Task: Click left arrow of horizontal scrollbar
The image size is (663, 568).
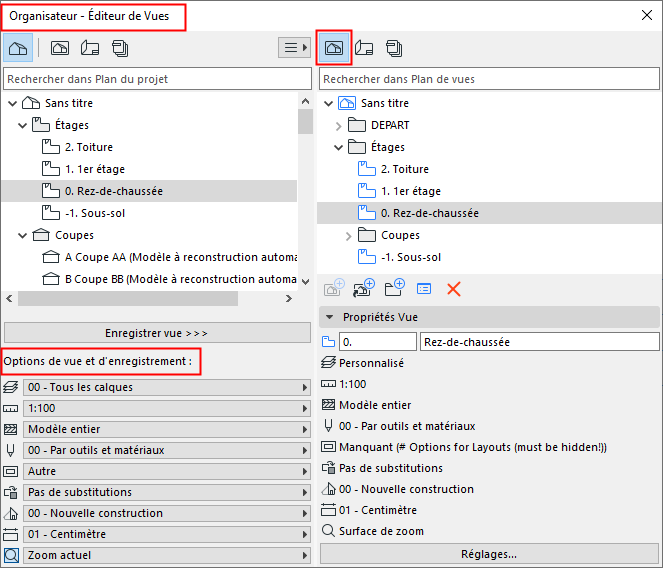Action: point(10,299)
